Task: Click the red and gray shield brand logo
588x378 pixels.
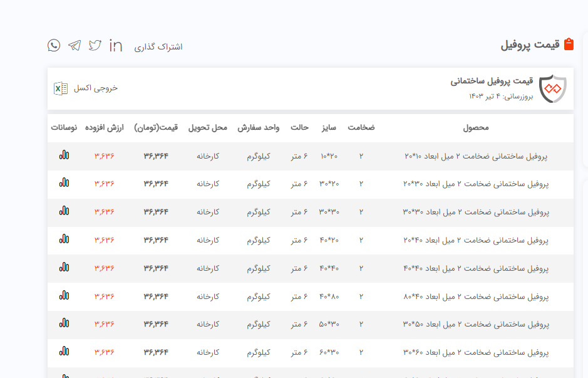Action: tap(552, 89)
